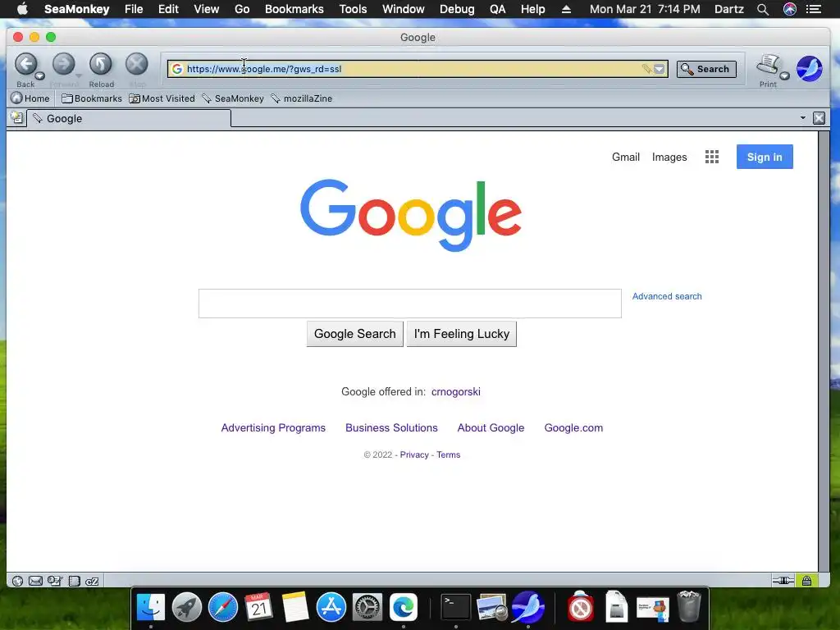Open Composer icon in status bar
Screen dimensions: 840x630
pos(55,581)
